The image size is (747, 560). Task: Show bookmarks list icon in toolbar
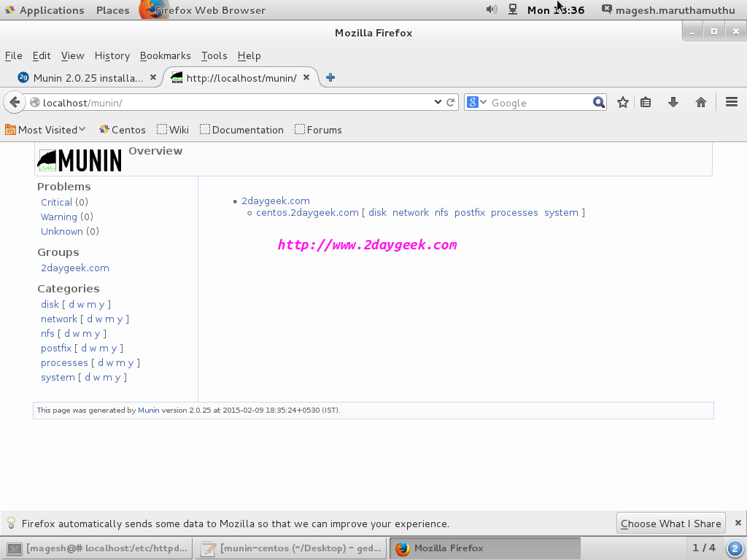(646, 102)
